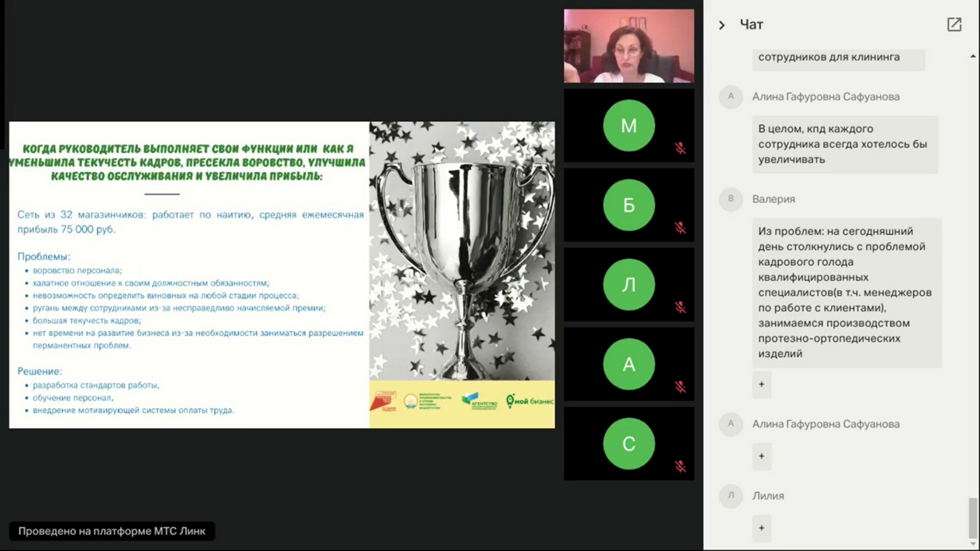Screen dimensions: 980x551
Task: Click the name 'Валерия' in the chat
Action: [x=774, y=199]
